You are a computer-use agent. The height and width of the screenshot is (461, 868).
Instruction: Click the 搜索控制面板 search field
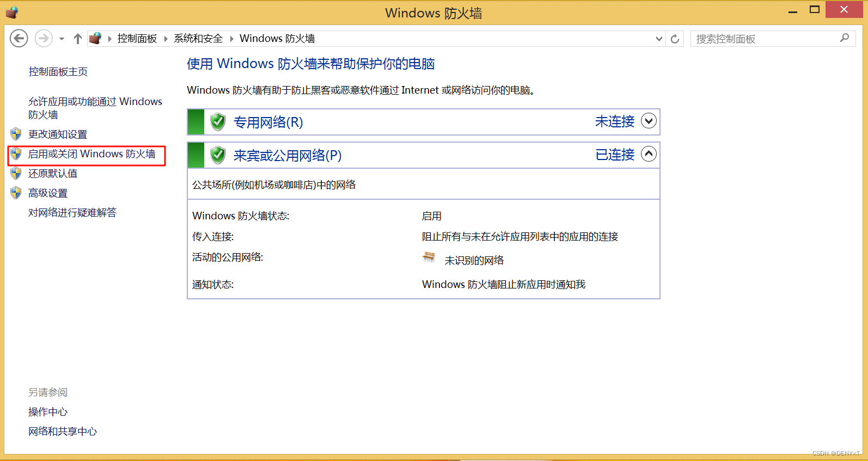[765, 39]
